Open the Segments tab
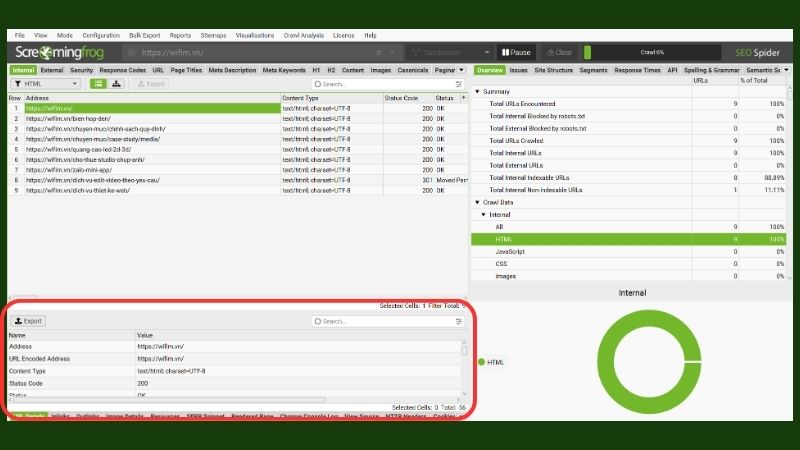Image resolution: width=800 pixels, height=450 pixels. coord(593,70)
